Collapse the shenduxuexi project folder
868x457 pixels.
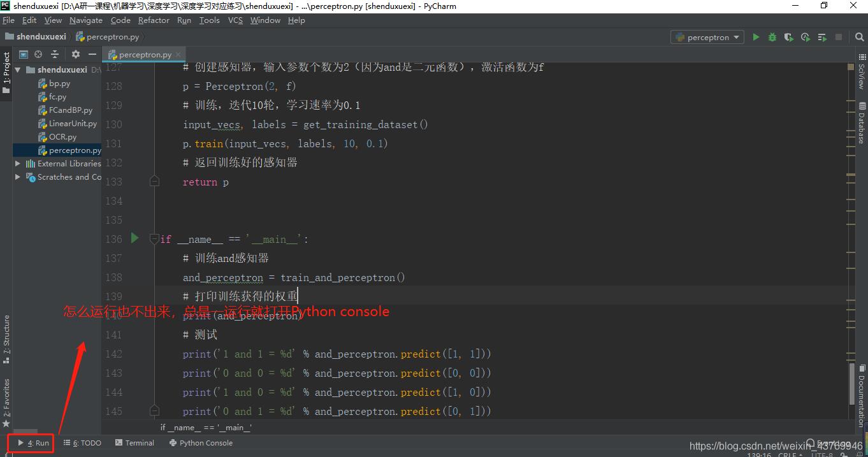tap(18, 69)
